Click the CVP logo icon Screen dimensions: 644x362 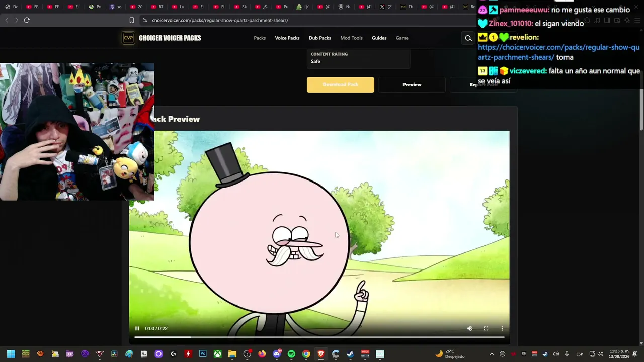pyautogui.click(x=128, y=38)
